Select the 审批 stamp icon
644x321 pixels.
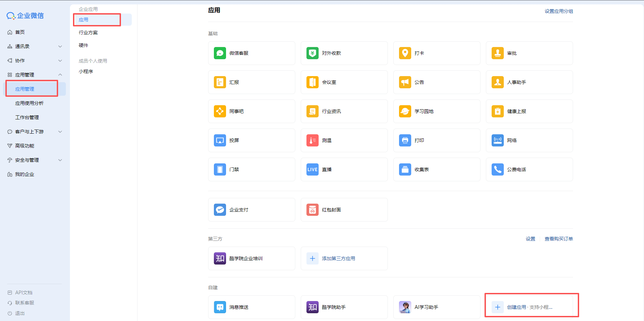coord(498,53)
